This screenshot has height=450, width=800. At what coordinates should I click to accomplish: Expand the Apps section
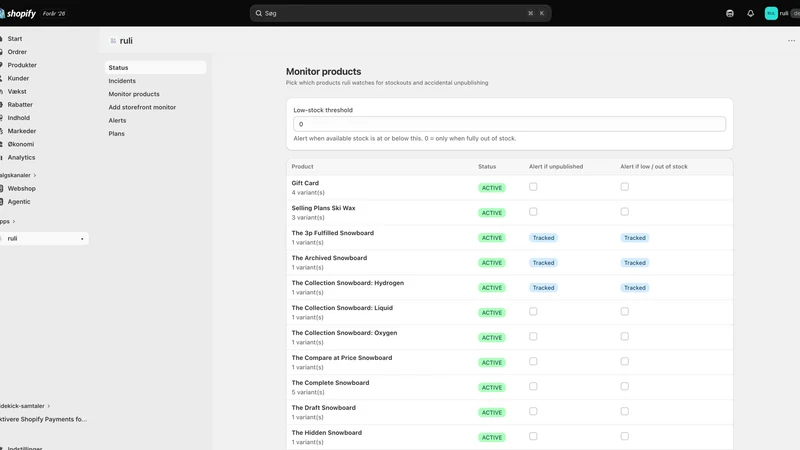point(8,221)
